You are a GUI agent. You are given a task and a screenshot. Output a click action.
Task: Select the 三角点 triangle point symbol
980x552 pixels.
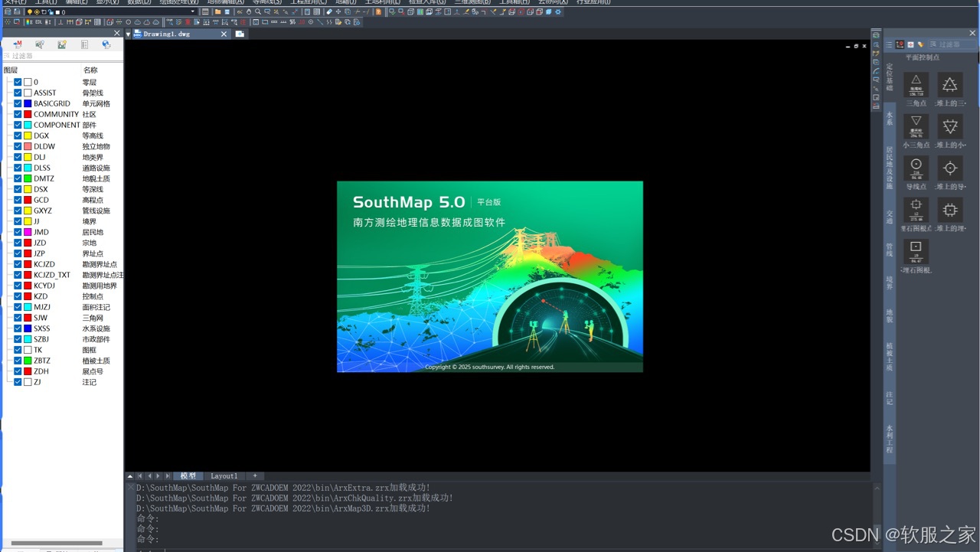point(916,85)
